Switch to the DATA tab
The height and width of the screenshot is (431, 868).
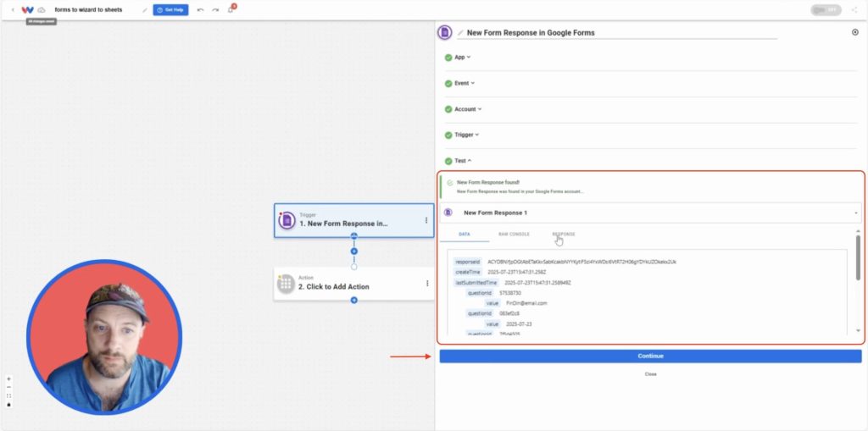[x=465, y=234]
